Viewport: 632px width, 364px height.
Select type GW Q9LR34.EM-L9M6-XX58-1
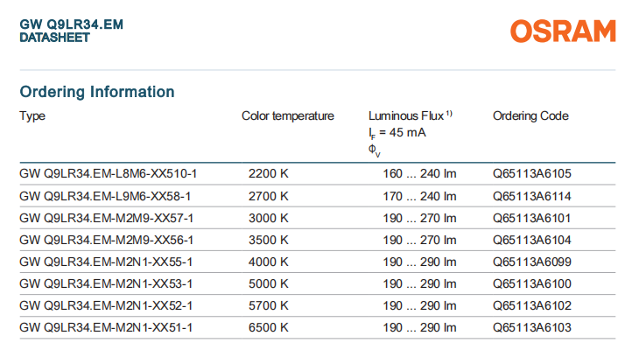point(105,196)
